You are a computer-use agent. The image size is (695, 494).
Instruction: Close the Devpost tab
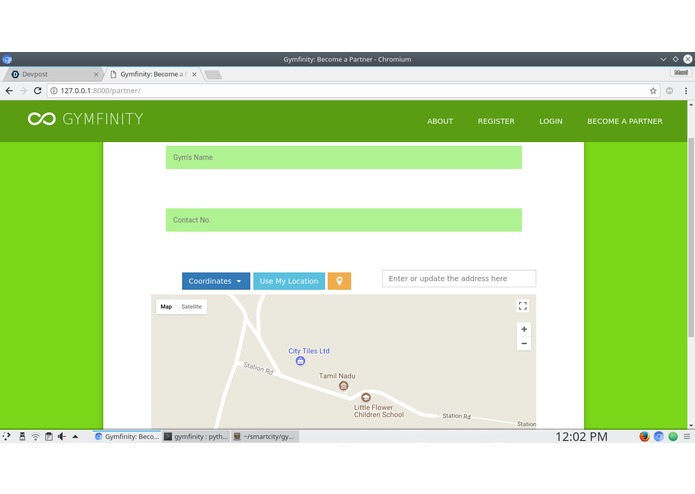tap(96, 74)
